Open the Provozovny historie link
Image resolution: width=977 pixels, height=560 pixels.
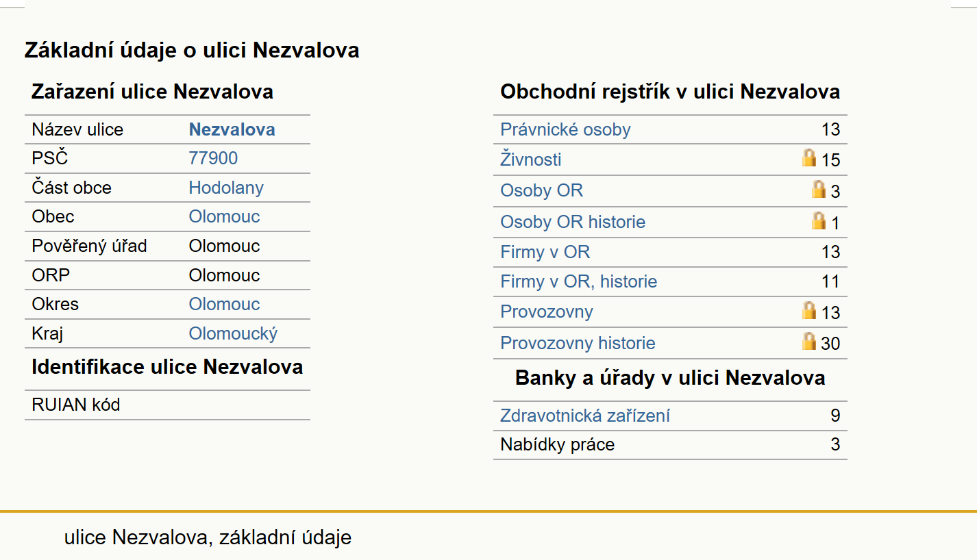pyautogui.click(x=578, y=343)
